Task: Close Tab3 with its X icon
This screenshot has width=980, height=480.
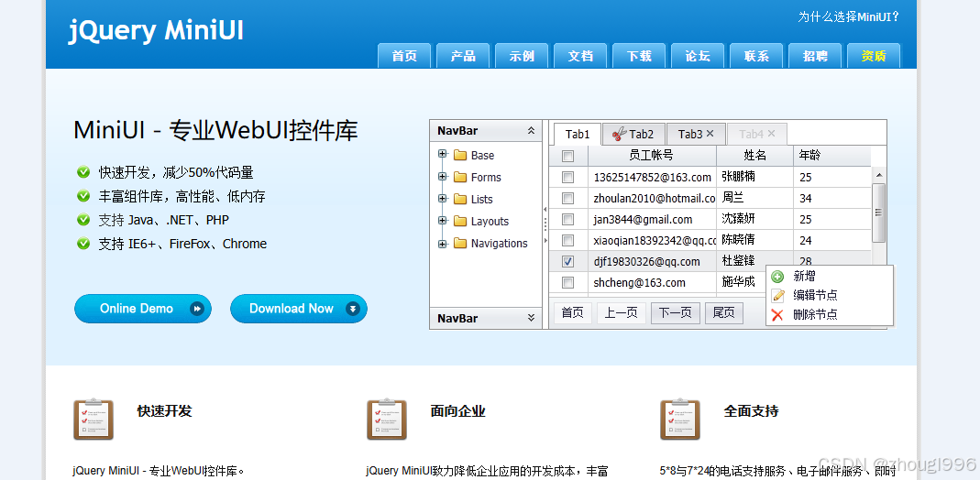Action: 710,134
